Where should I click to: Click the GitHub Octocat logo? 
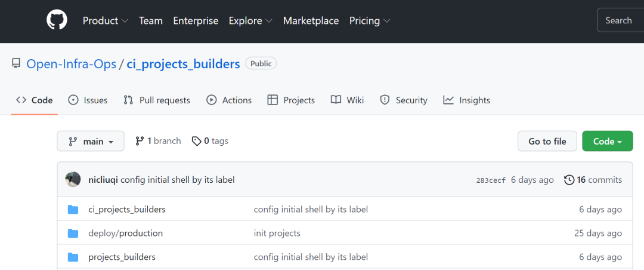(57, 21)
